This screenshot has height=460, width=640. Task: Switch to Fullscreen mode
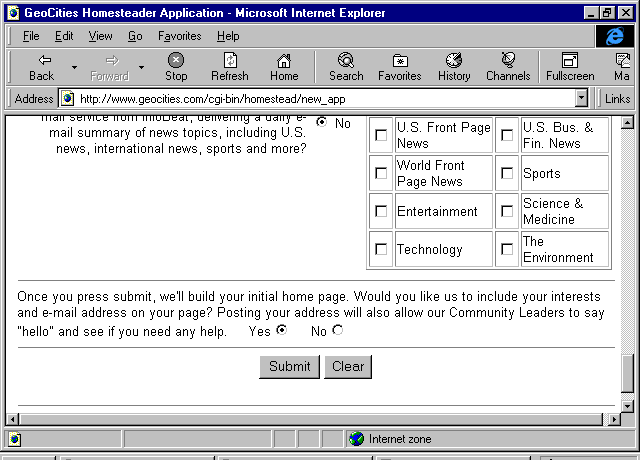[x=570, y=67]
